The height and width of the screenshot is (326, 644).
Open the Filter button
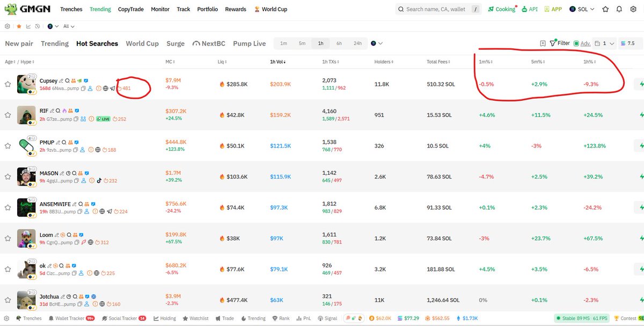tap(560, 43)
